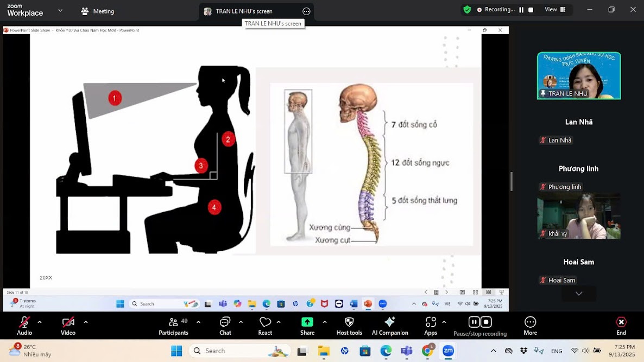Open the Chat panel
Viewport: 644px width, 362px height.
click(x=225, y=322)
